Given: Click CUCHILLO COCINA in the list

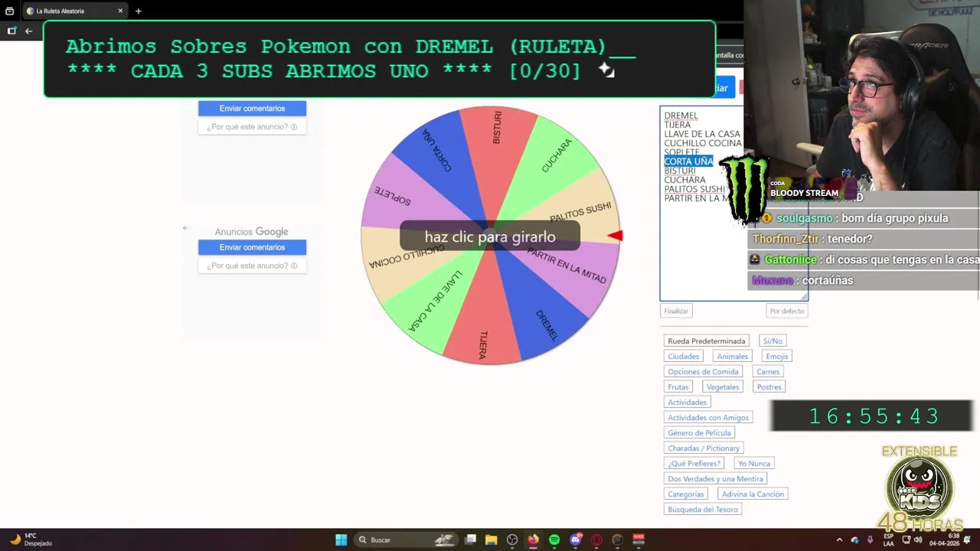Looking at the screenshot, I should [703, 143].
